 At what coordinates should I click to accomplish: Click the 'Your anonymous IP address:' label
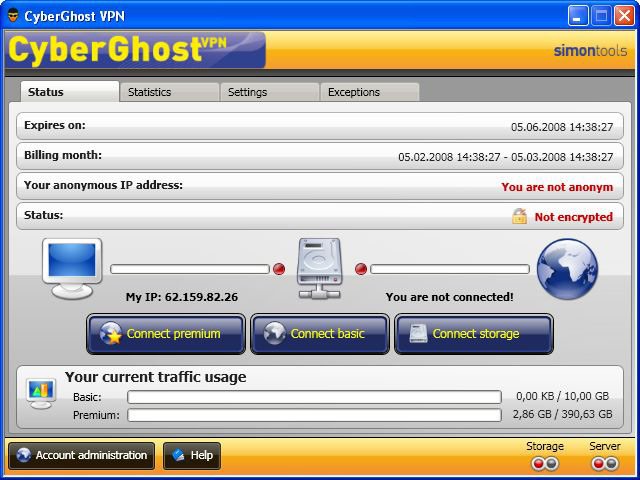(103, 185)
